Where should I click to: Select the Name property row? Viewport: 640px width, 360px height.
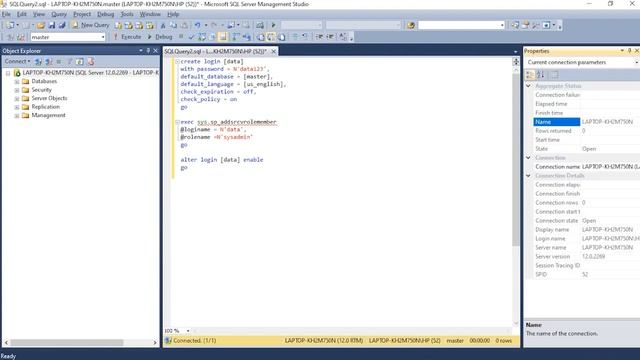(586, 122)
